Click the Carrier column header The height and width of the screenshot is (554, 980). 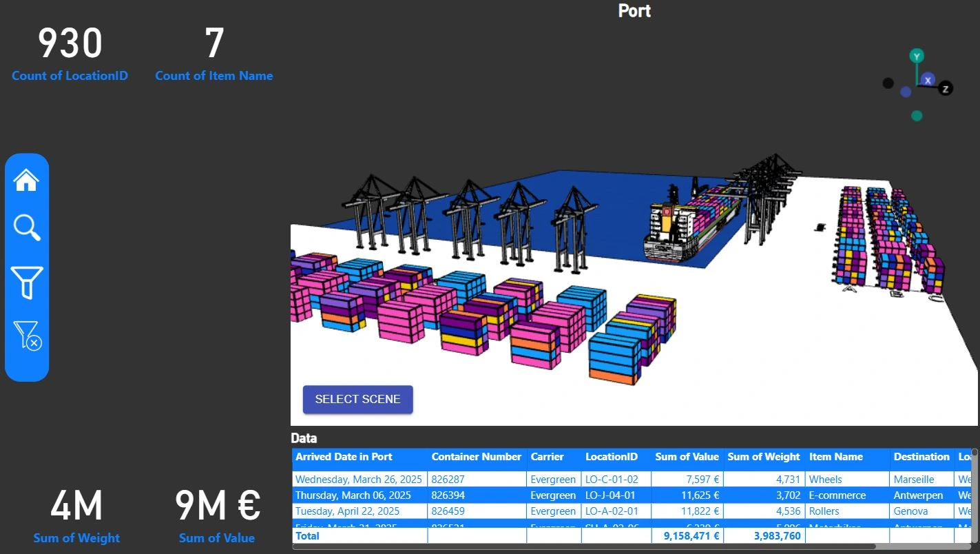tap(547, 457)
